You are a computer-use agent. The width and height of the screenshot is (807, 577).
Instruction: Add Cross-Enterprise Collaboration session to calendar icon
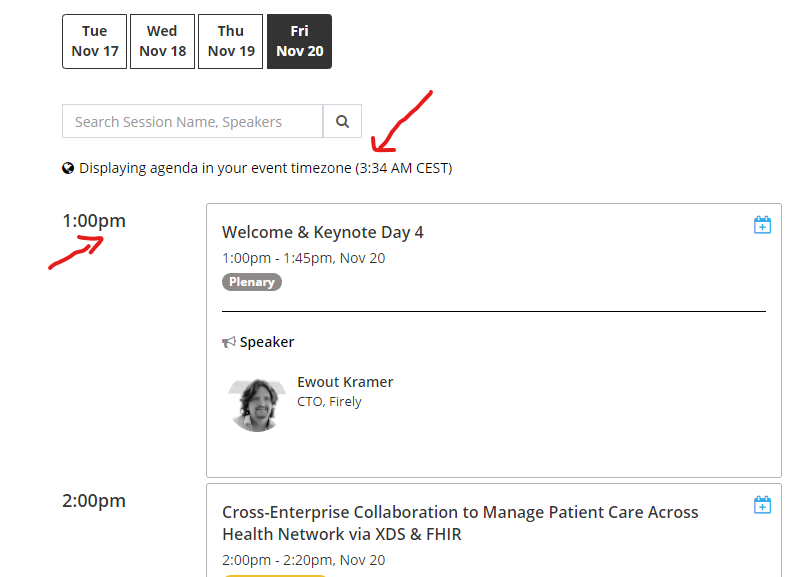point(762,505)
